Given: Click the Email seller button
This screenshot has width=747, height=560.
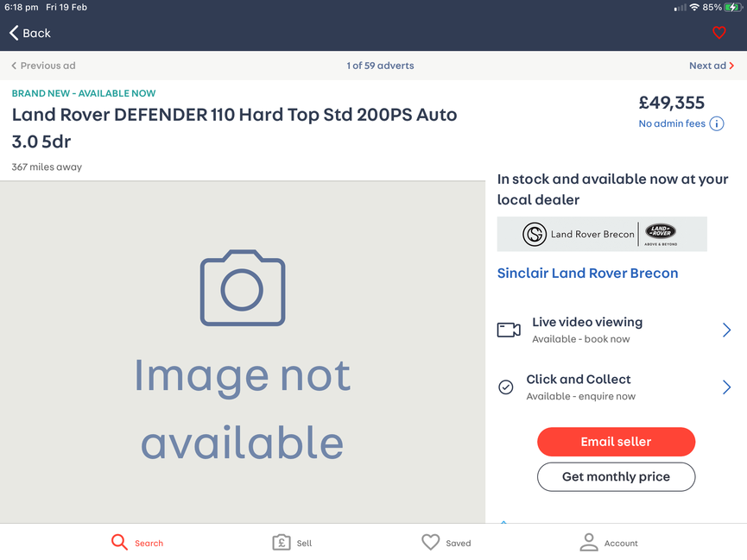Looking at the screenshot, I should click(616, 442).
